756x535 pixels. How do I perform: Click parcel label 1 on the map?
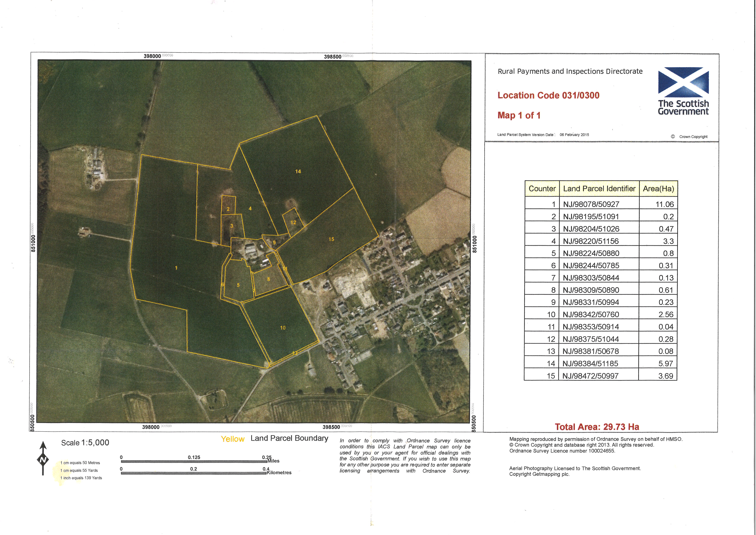tap(176, 268)
